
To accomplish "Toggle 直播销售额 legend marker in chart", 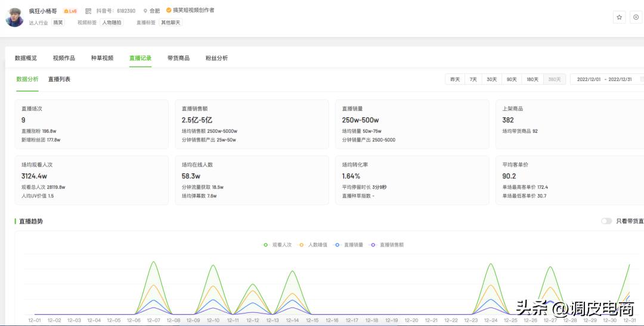I will [x=373, y=245].
